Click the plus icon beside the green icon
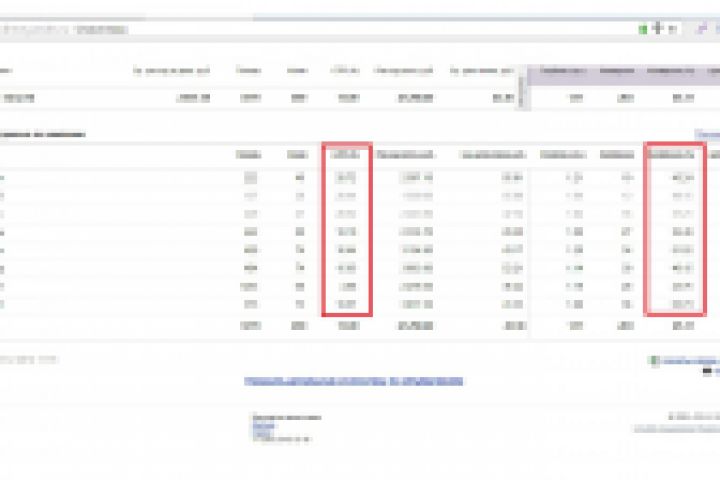Screen dimensions: 720x480 [x=658, y=28]
